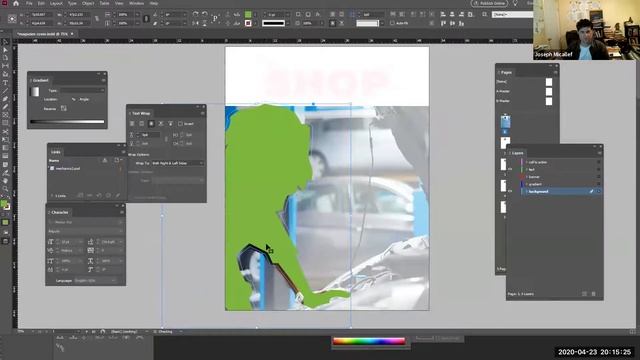
Task: Click green fill swatch in control bar
Action: 248,14
